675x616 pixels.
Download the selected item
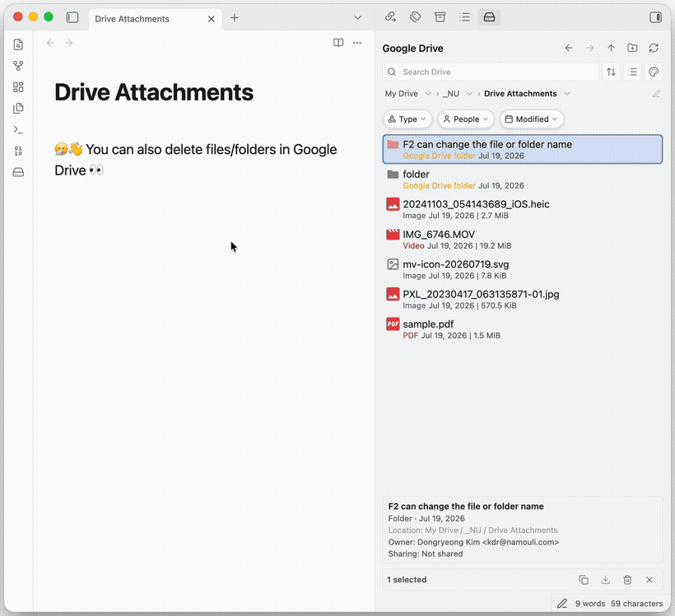(x=605, y=580)
